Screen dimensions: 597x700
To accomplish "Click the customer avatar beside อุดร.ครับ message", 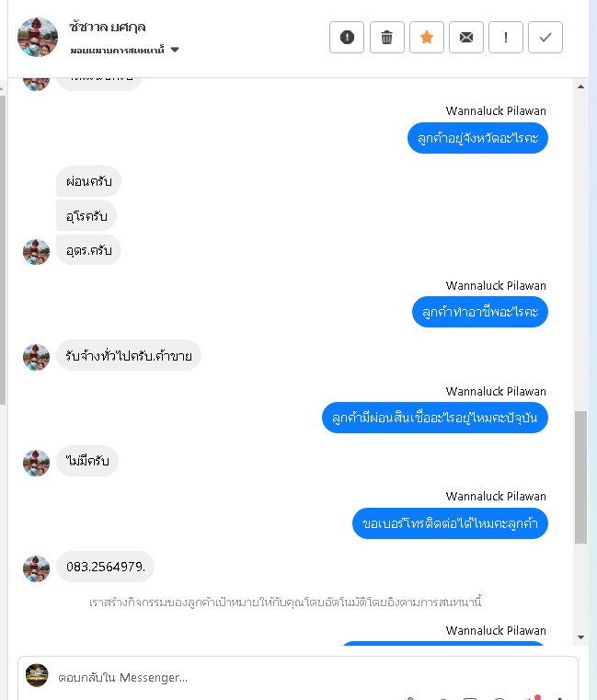I will tap(36, 252).
